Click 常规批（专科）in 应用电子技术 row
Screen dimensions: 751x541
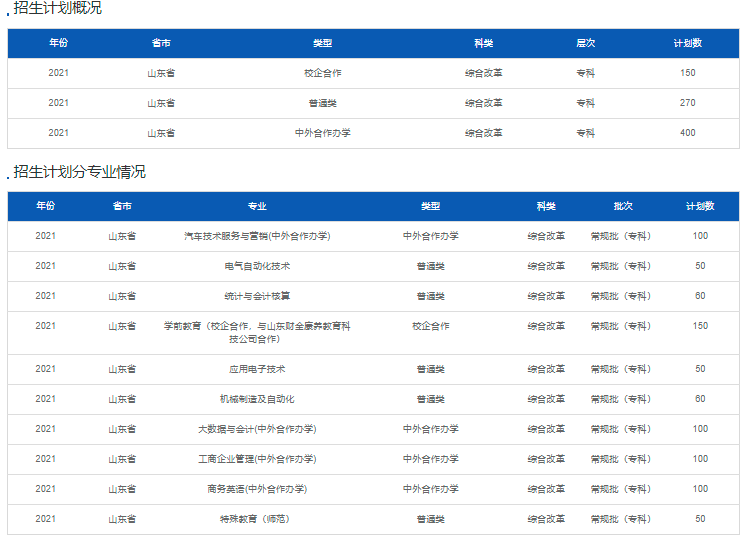coord(621,369)
